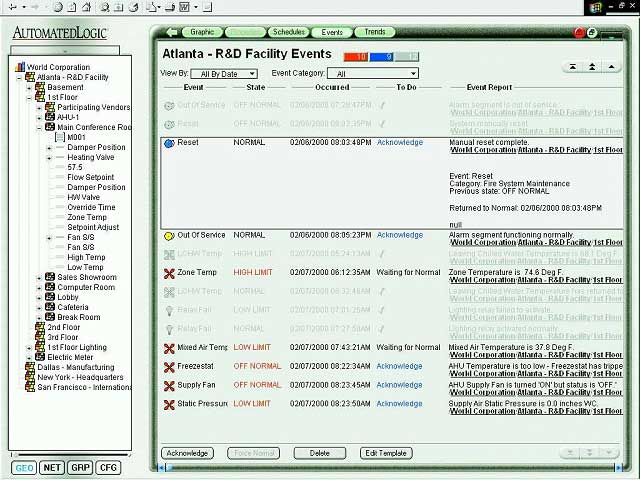Click the World Corporation tree icon

pos(20,67)
